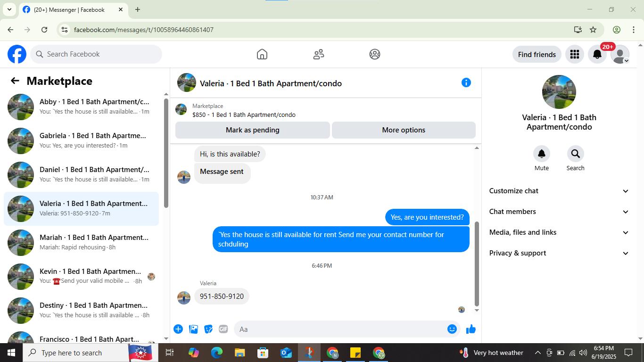This screenshot has height=362, width=644.
Task: Click the chat messages scrollbar thumb
Action: tap(477, 264)
